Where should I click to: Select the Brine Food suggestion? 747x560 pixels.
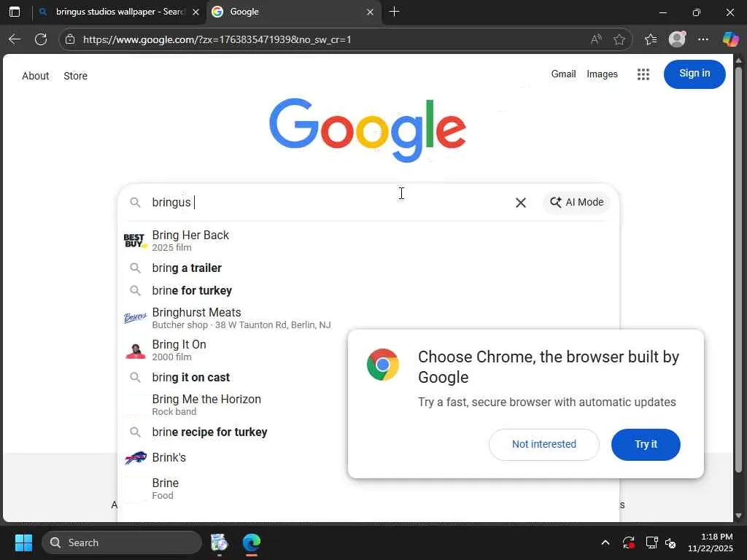pyautogui.click(x=233, y=489)
